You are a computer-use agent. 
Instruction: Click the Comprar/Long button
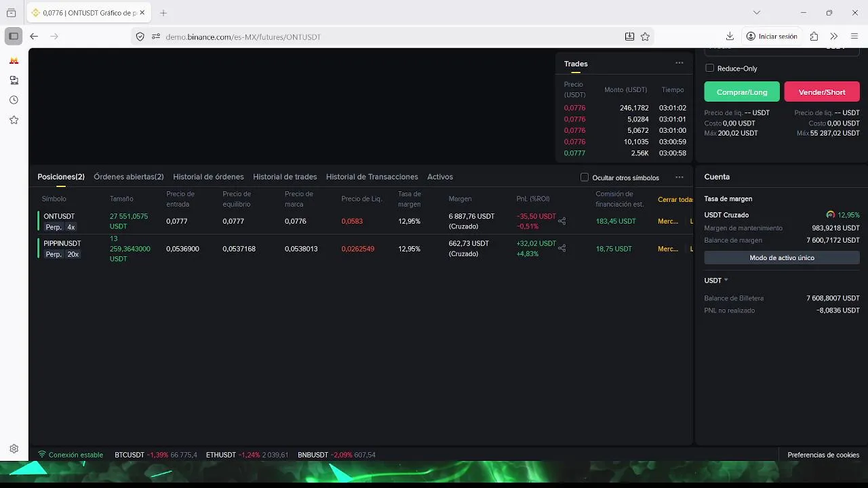click(742, 91)
